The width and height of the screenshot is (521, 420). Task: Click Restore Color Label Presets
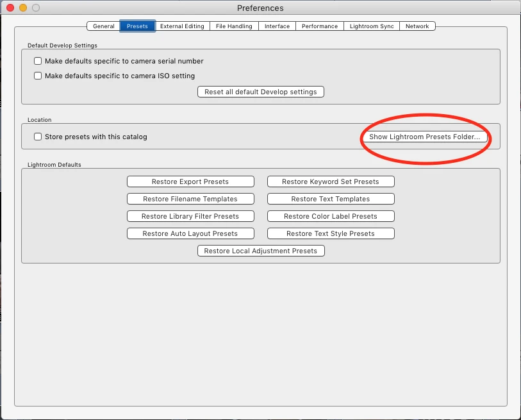coord(331,216)
